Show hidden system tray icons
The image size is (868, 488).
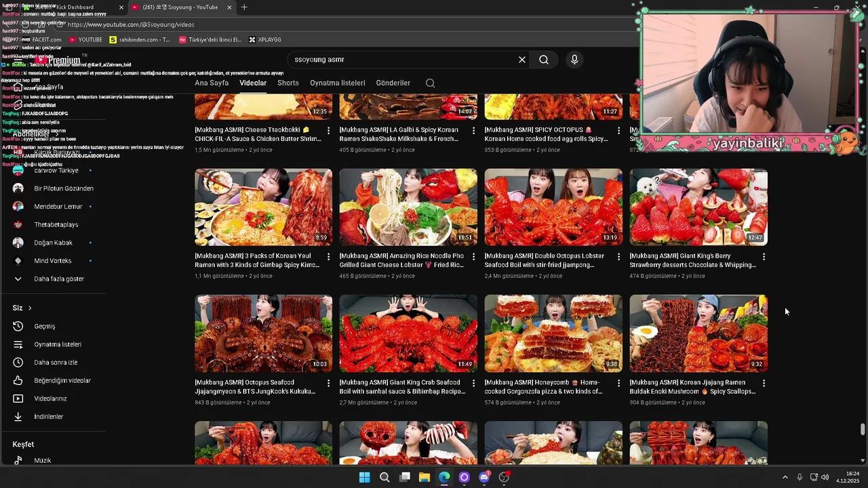tap(785, 477)
